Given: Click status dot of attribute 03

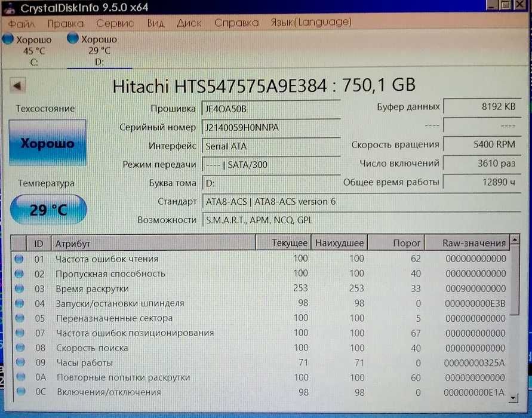Looking at the screenshot, I should point(20,289).
